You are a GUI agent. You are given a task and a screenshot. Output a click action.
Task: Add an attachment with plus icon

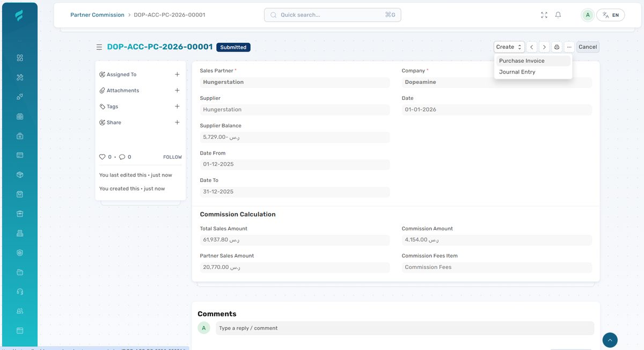177,91
